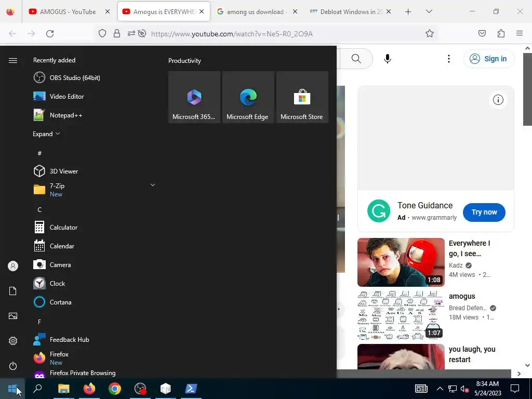Open OBS Studio (64bit) from Recently added
532x399 pixels.
click(67, 78)
